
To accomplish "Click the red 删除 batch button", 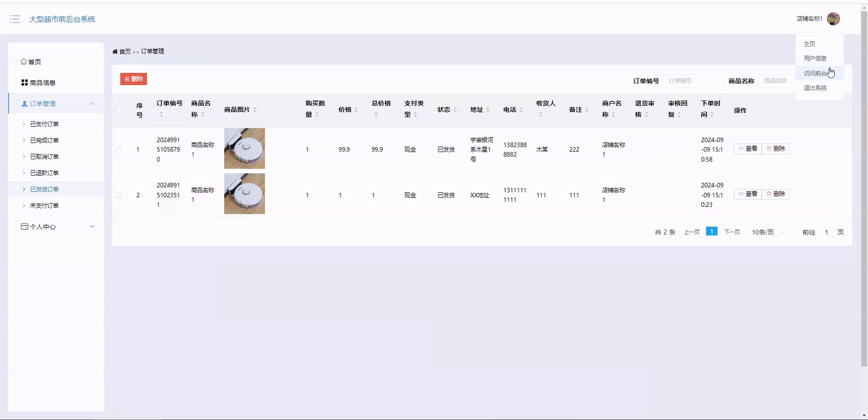I will [x=133, y=79].
